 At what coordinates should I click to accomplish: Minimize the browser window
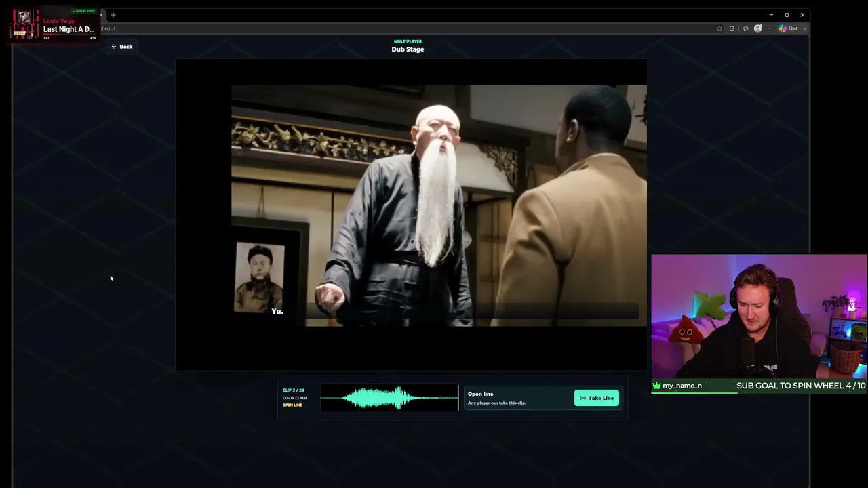[x=771, y=15]
